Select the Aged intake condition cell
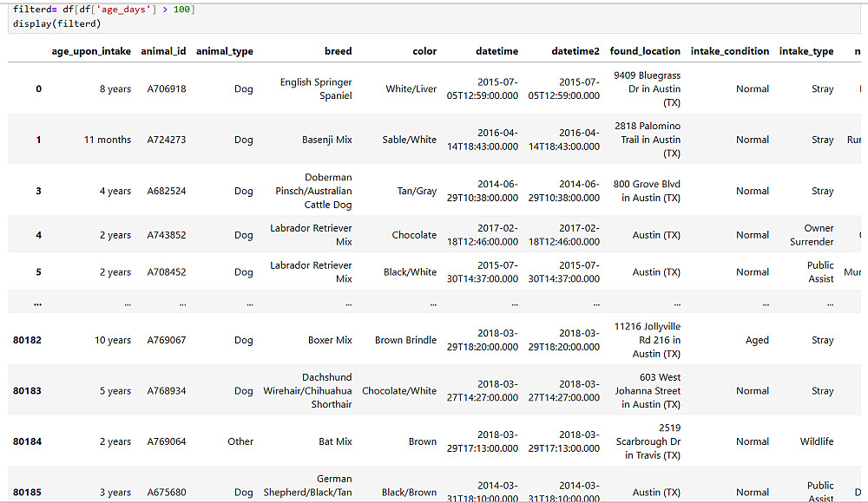 757,340
